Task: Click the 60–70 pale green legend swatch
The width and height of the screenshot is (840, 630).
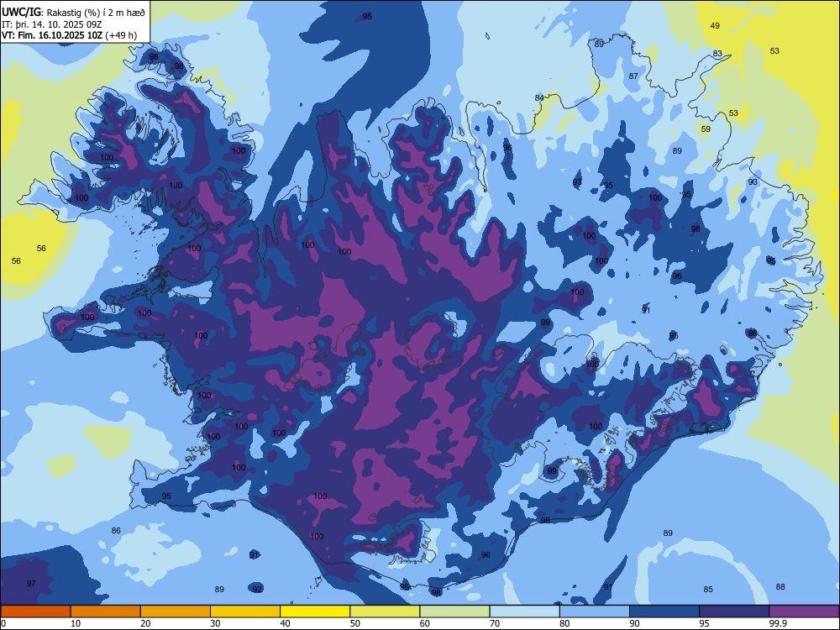Action: click(454, 612)
